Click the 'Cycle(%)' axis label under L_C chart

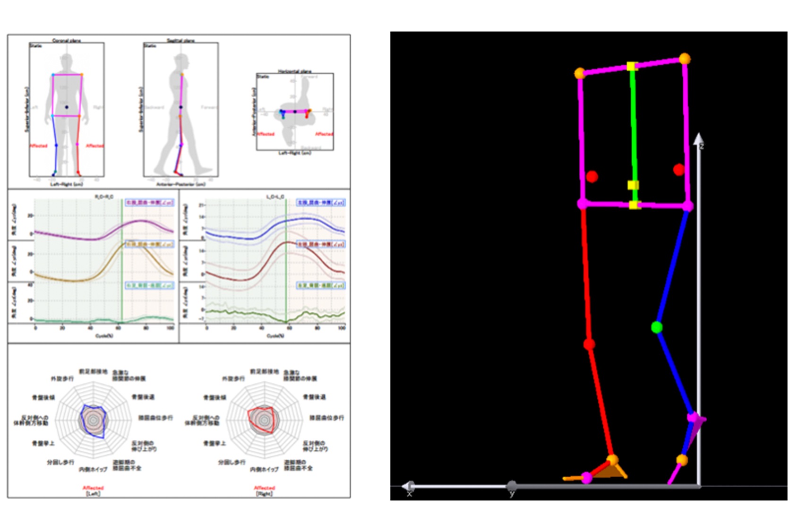275,335
